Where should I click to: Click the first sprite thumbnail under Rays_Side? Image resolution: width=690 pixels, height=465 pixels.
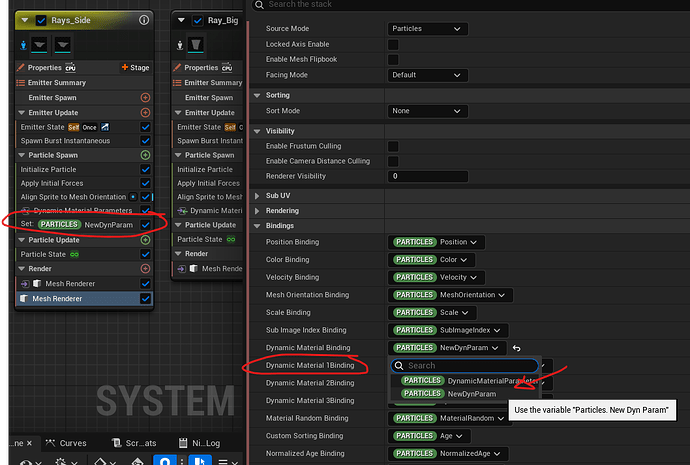tap(41, 44)
